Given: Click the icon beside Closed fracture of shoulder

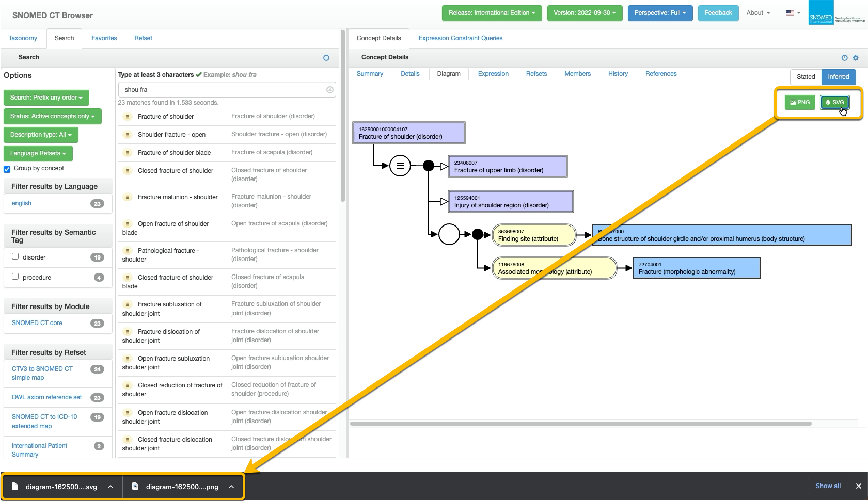Looking at the screenshot, I should coord(128,171).
